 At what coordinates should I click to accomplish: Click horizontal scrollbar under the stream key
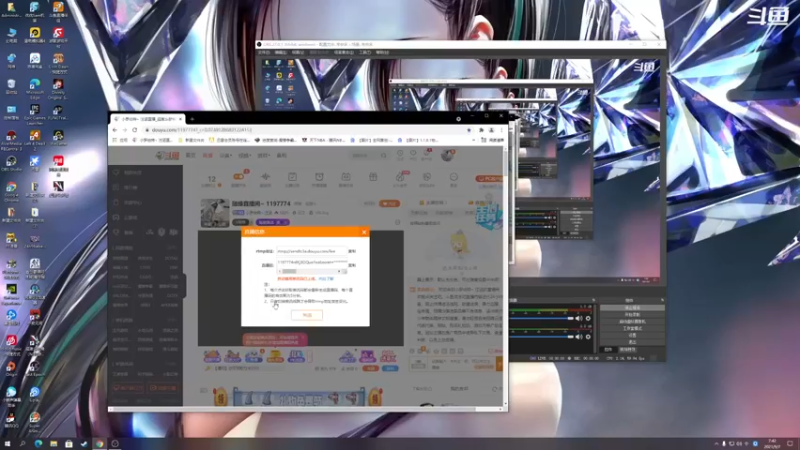click(311, 271)
